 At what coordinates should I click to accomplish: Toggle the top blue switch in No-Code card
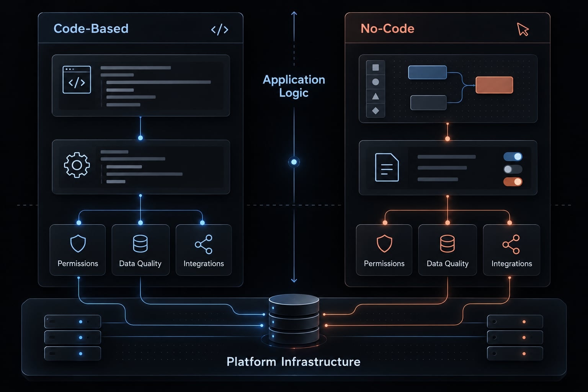pyautogui.click(x=513, y=157)
